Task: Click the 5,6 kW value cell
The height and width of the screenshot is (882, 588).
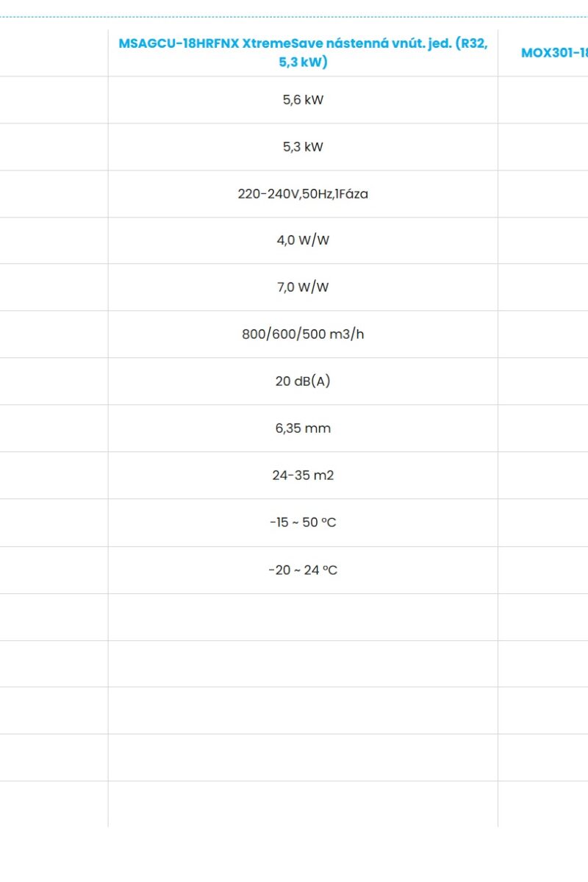Action: (x=303, y=100)
